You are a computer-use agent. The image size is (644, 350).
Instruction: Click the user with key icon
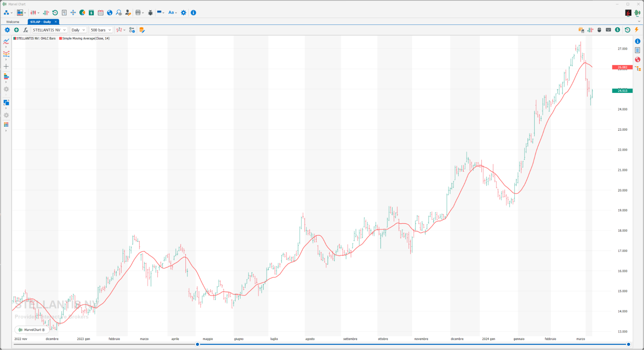tap(128, 13)
